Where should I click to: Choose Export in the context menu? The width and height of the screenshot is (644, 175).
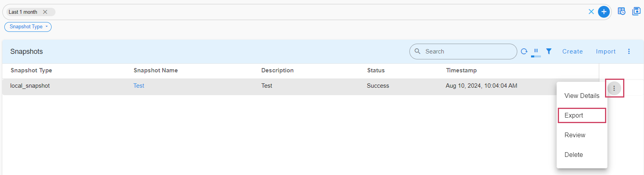point(582,115)
